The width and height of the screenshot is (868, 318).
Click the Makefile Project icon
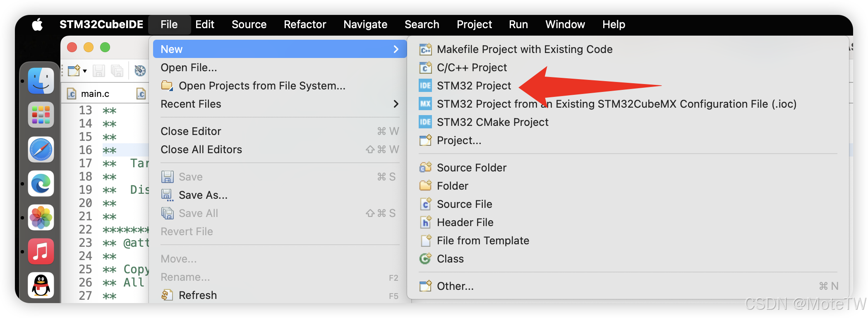(425, 49)
